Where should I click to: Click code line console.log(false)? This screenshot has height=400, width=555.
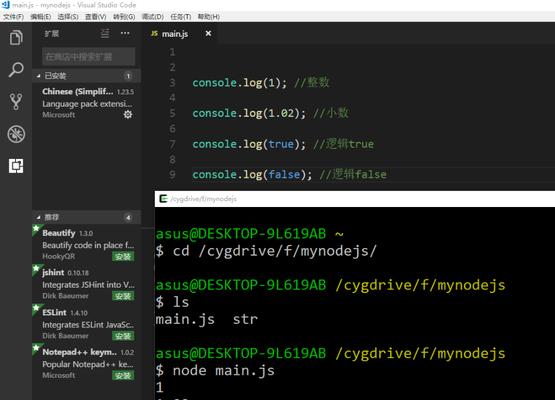(289, 175)
